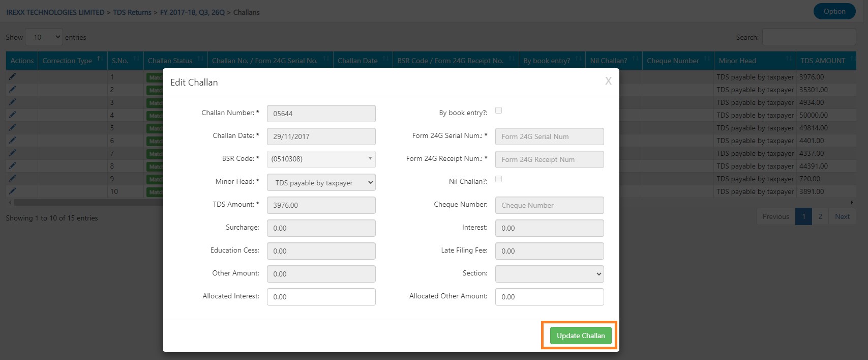The image size is (868, 360).
Task: Edit challan row 4 using pencil icon
Action: pos(12,115)
